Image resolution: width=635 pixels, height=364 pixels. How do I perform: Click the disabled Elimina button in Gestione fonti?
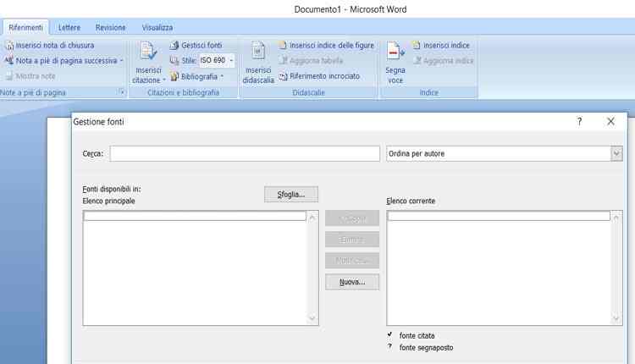pos(352,240)
